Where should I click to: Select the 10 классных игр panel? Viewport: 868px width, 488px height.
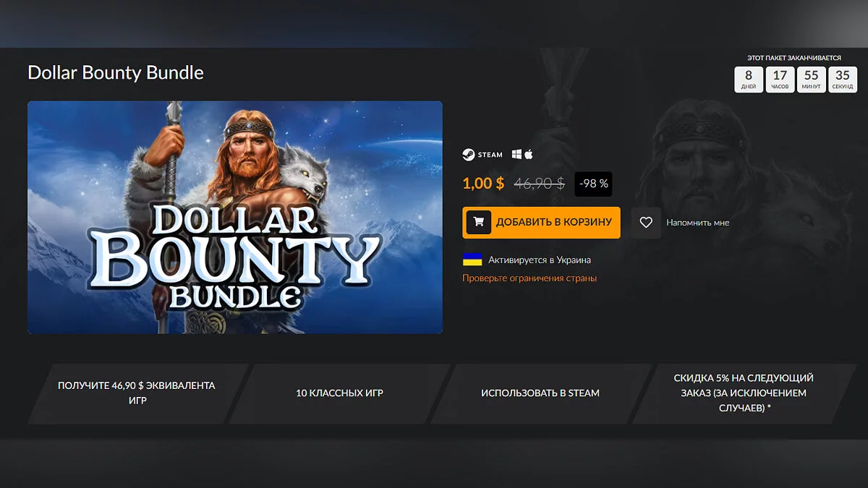pyautogui.click(x=339, y=393)
